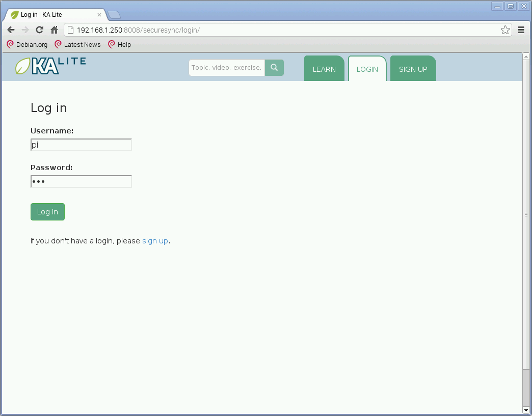Bookmark this page with the star icon
The height and width of the screenshot is (416, 532).
504,30
